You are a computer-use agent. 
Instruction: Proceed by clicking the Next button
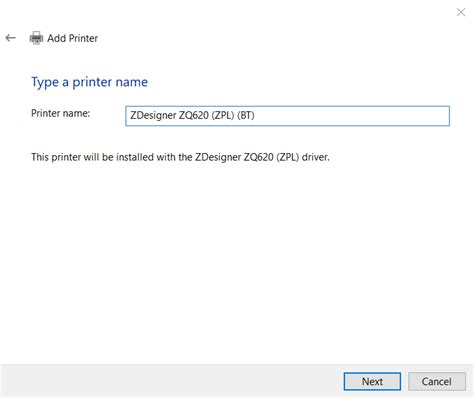[372, 381]
